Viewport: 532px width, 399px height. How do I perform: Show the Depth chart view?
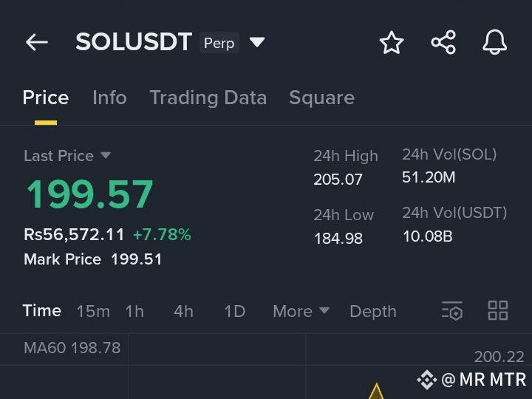[373, 312]
